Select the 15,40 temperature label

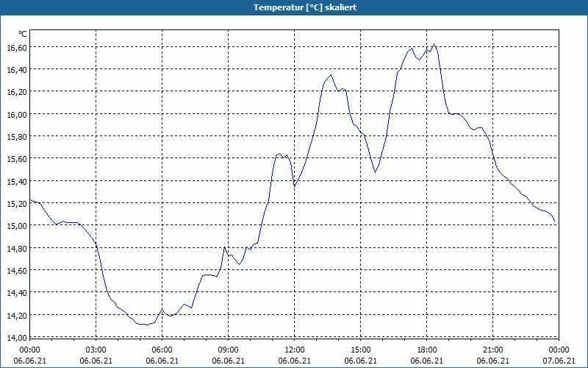pos(17,181)
